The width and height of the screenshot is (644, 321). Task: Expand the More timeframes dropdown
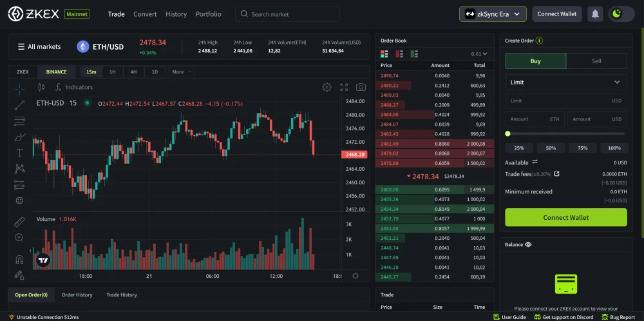click(181, 72)
